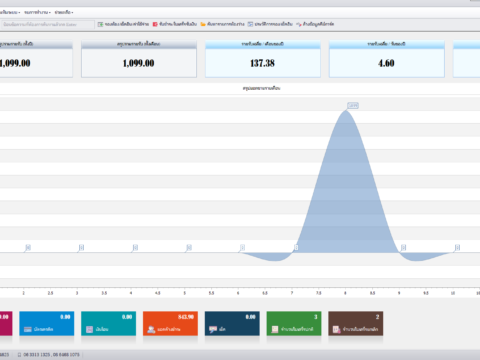The width and height of the screenshot is (480, 360).
Task: Click the phone icon in the status bar
Action: [19, 355]
